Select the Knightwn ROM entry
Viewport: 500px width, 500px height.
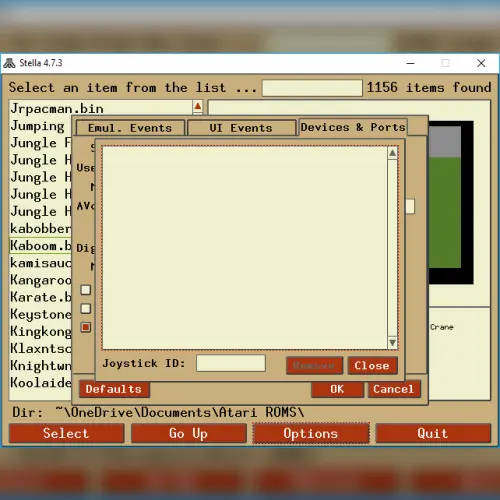[x=41, y=366]
